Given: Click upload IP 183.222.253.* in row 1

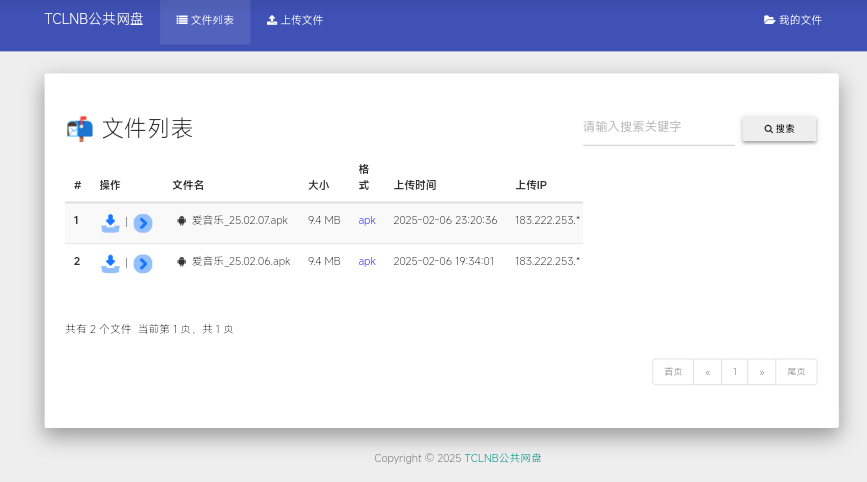Looking at the screenshot, I should 547,220.
